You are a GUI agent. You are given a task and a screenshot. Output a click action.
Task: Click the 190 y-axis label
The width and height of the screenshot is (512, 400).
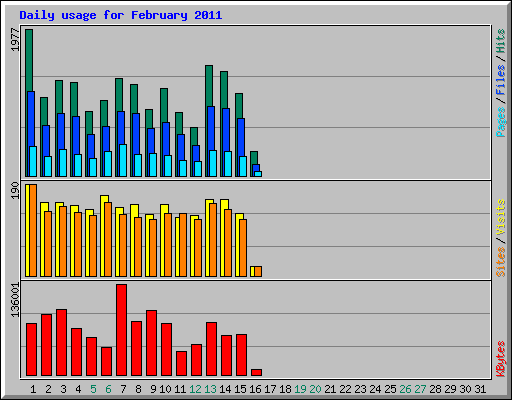point(15,190)
